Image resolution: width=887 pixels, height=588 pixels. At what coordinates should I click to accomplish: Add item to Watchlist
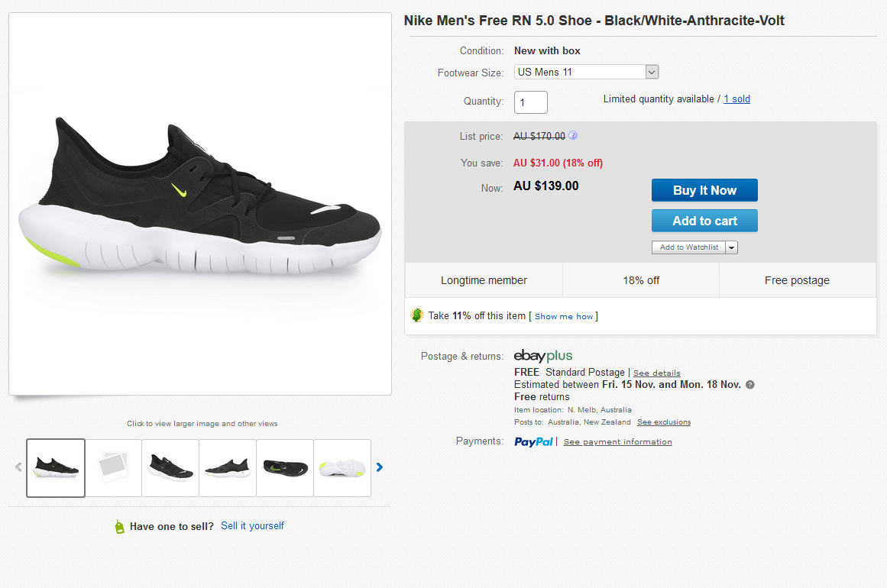pyautogui.click(x=688, y=247)
